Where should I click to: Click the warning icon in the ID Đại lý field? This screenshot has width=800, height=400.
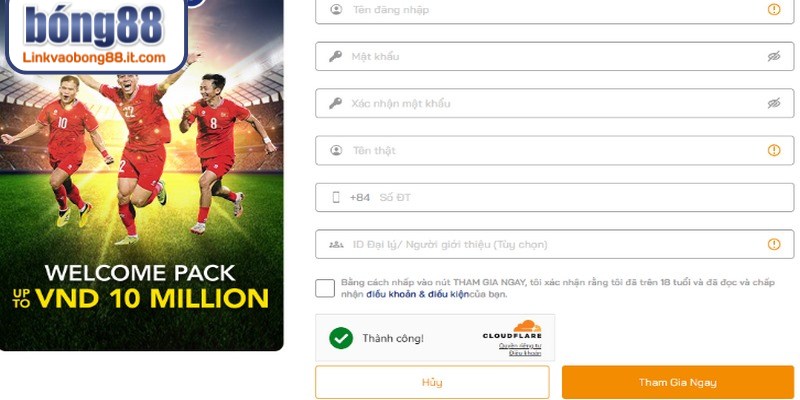[x=774, y=244]
